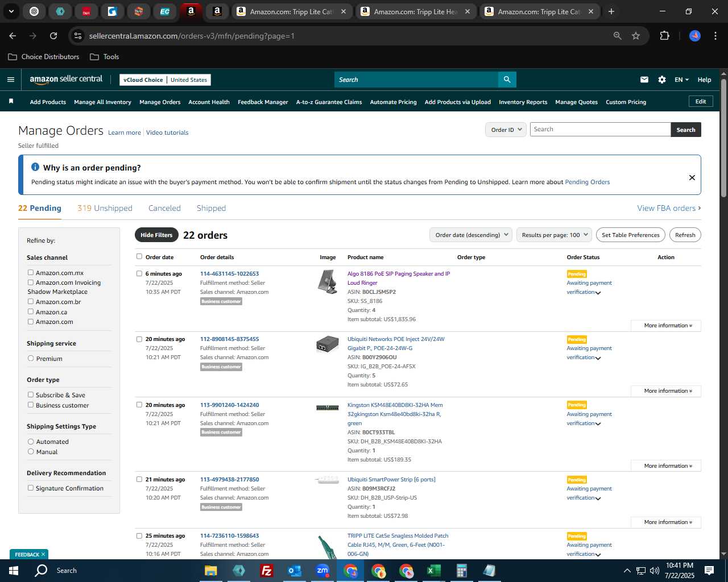Open the browser extensions puzzle icon
The image size is (728, 582).
click(x=664, y=36)
